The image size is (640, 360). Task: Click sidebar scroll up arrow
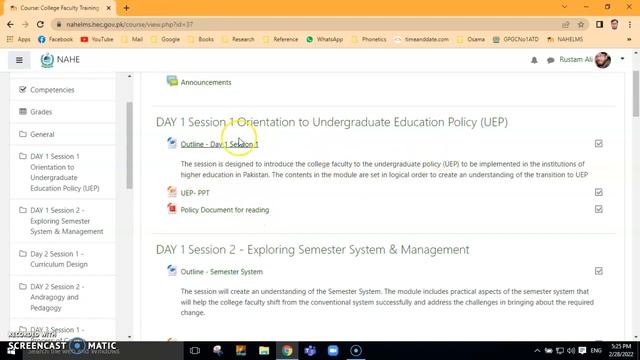click(129, 76)
